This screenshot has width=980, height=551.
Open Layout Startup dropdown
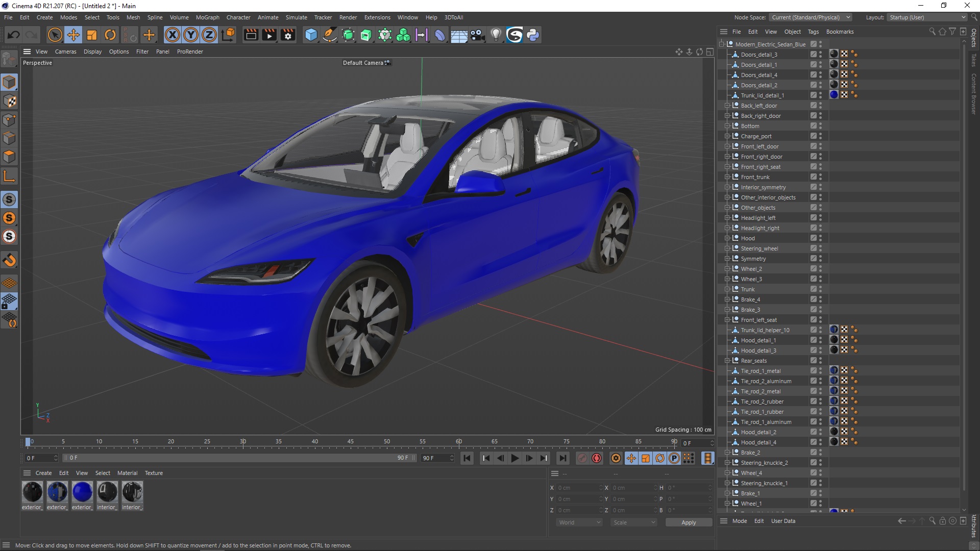tap(926, 17)
